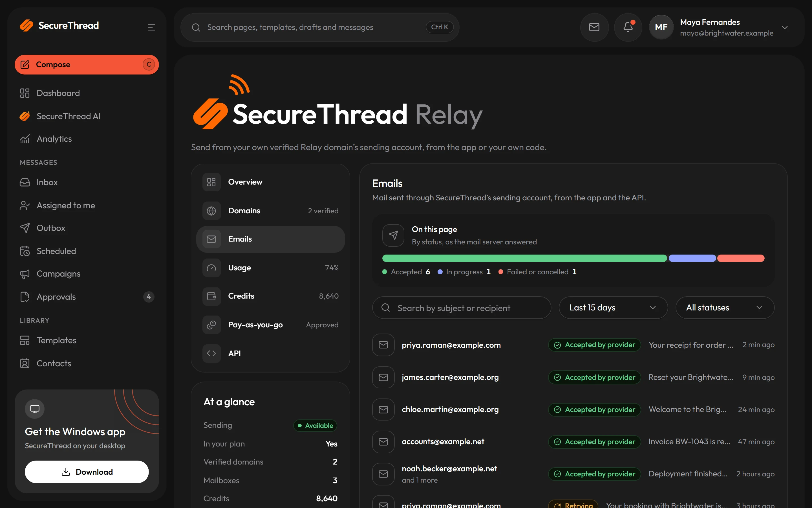Viewport: 812px width, 508px height.
Task: Click the MF user avatar
Action: point(661,27)
